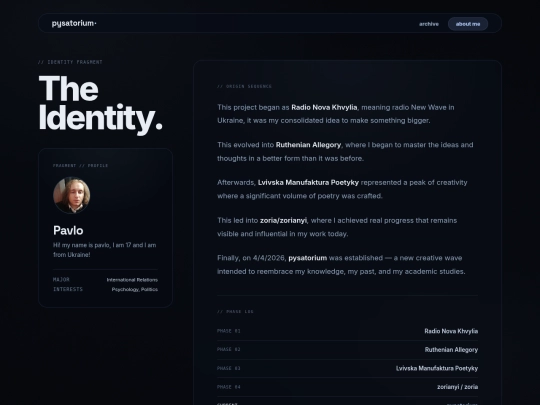Click the '// PHASE LOG' label
The image size is (540, 405).
tap(235, 311)
